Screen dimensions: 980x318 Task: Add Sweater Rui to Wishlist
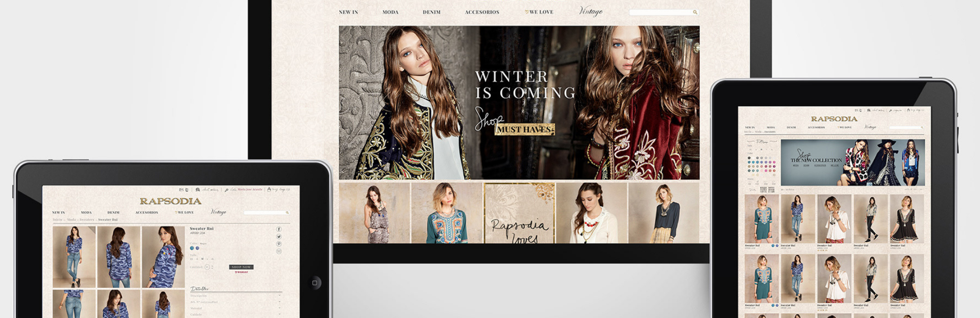[x=241, y=272]
